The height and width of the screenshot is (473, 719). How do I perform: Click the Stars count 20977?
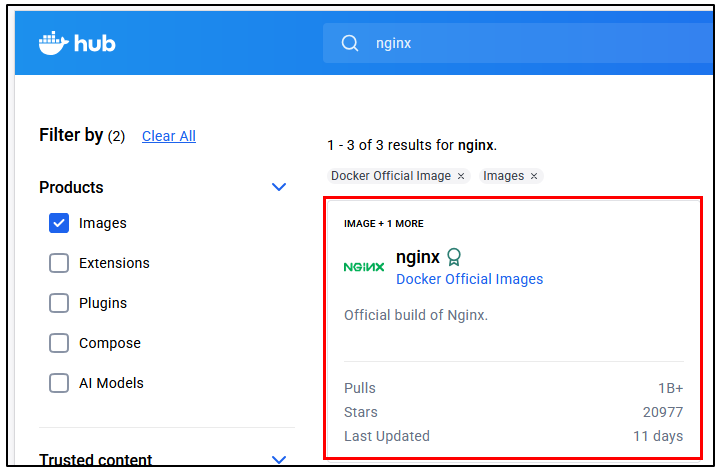[x=663, y=412]
